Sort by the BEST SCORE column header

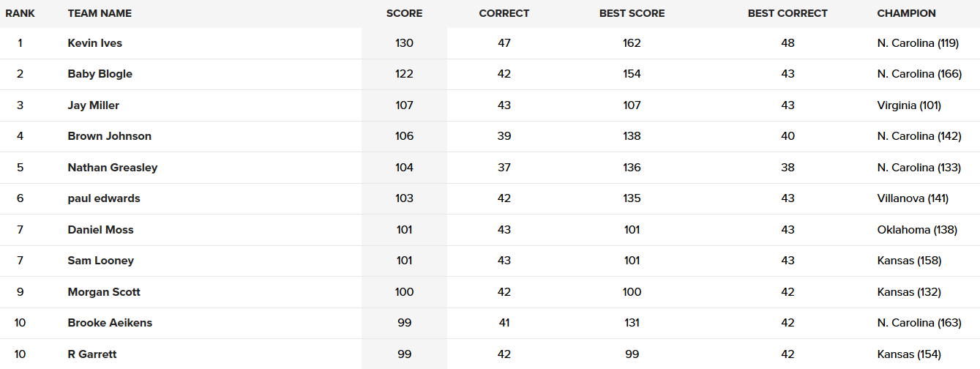(x=632, y=13)
